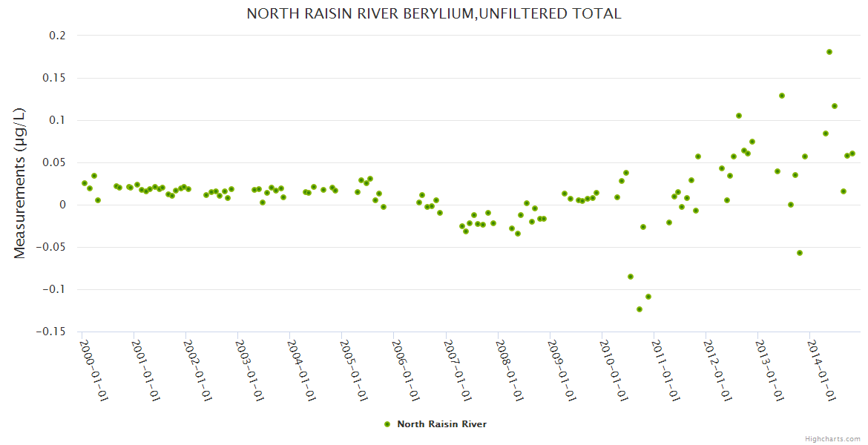
Task: Open the Highcharts.com credits link
Action: pyautogui.click(x=832, y=438)
